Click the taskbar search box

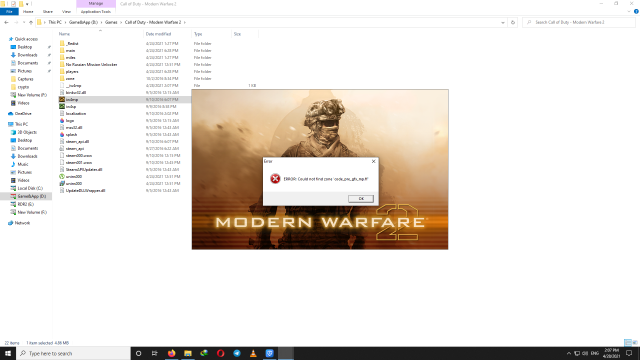click(73, 353)
